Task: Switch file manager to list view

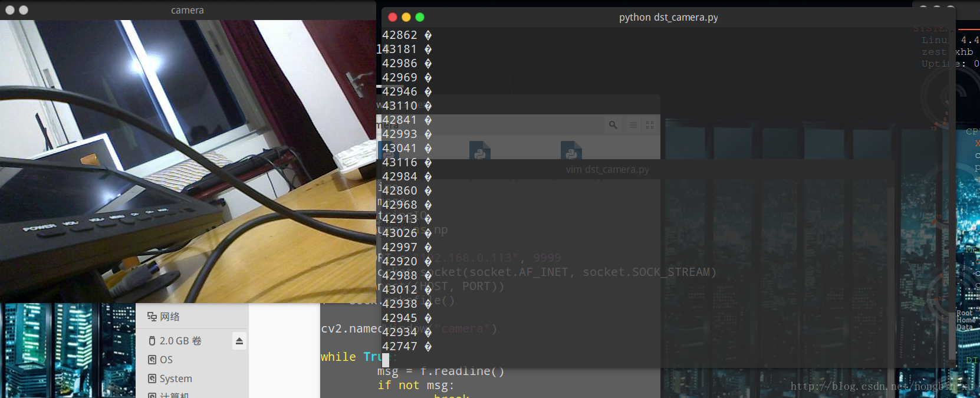Action: pos(633,125)
